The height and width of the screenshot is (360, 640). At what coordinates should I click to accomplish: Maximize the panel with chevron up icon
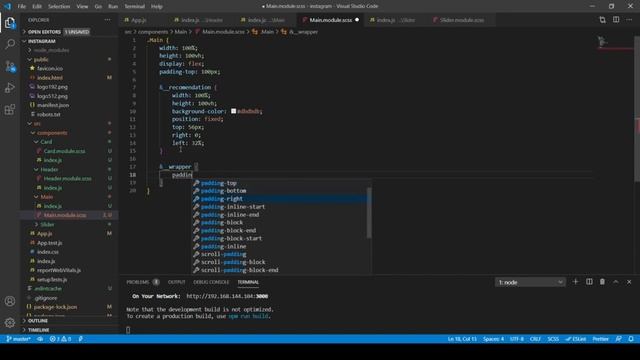click(616, 282)
